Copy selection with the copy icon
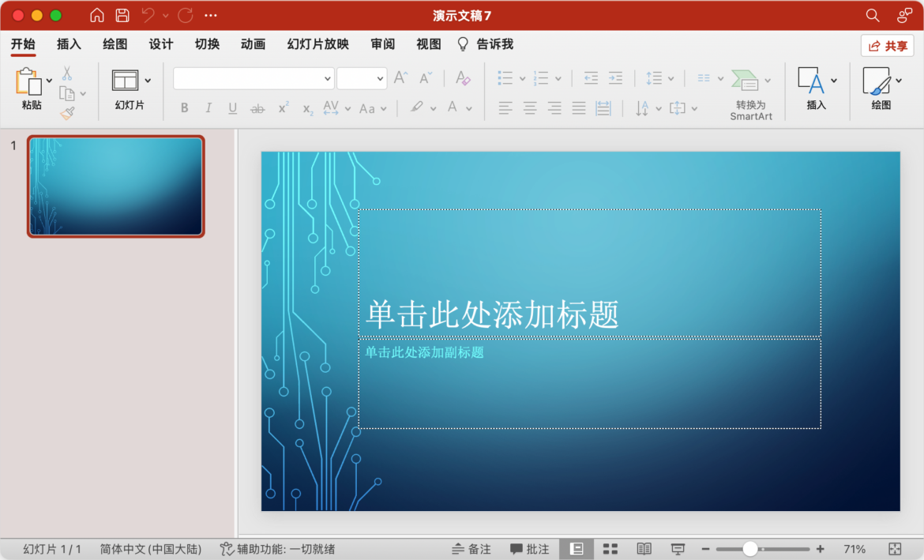924x560 pixels. [x=66, y=93]
